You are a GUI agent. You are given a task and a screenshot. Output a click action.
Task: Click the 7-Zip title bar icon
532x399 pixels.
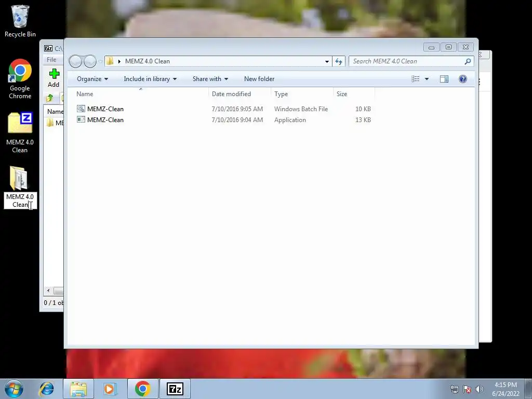point(48,48)
